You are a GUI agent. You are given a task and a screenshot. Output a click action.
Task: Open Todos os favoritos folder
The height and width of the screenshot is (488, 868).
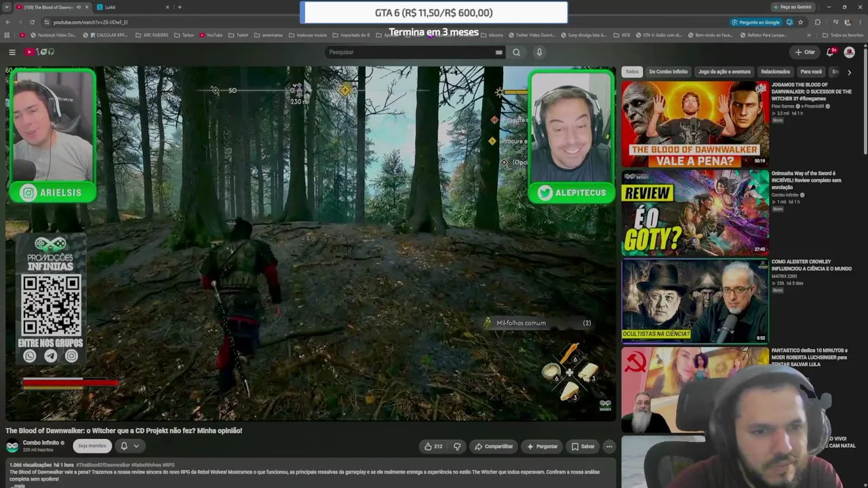(x=843, y=35)
